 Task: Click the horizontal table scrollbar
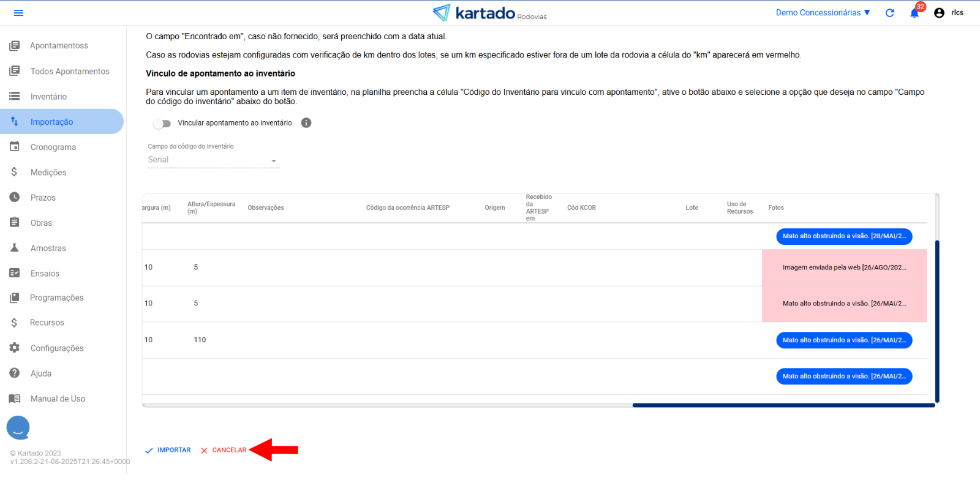[x=783, y=405]
